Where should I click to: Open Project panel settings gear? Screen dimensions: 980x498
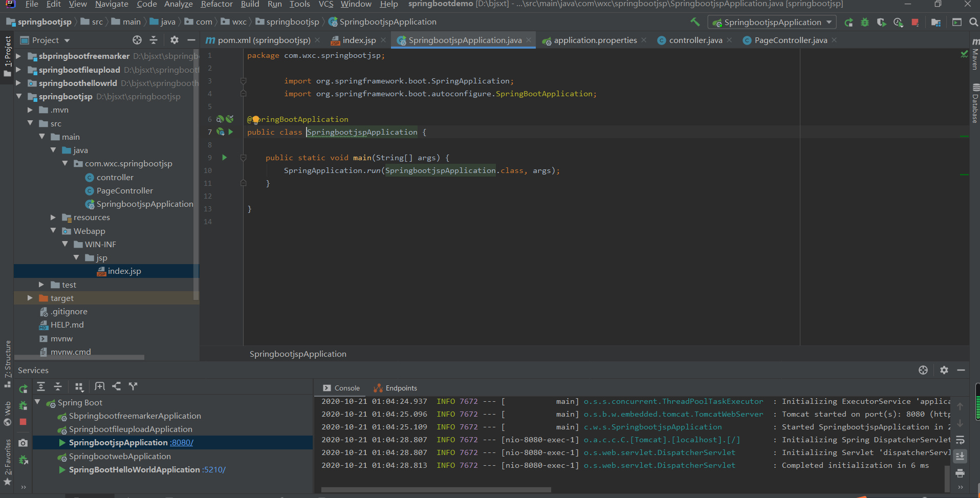(175, 40)
